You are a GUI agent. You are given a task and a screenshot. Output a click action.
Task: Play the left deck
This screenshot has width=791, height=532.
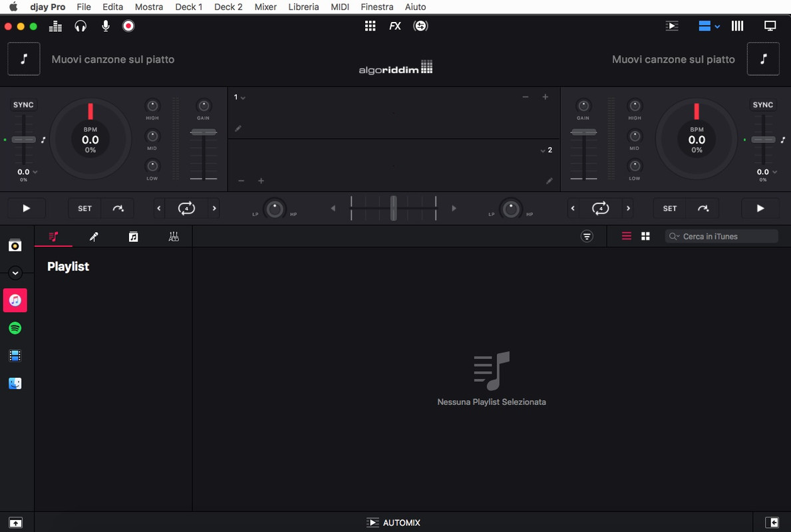click(x=26, y=208)
